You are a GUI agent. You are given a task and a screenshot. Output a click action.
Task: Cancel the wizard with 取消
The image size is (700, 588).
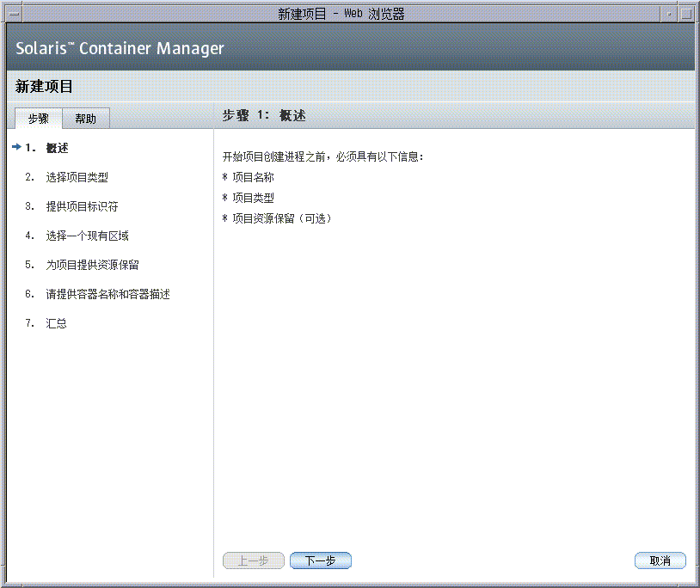point(660,560)
